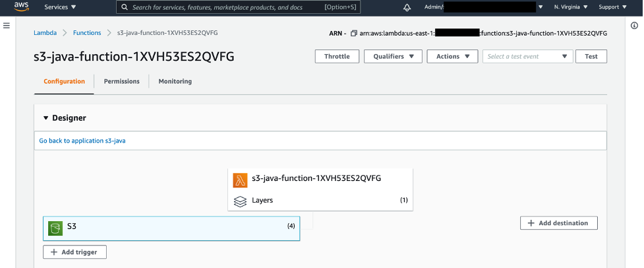The height and width of the screenshot is (268, 644).
Task: Select the Configuration tab
Action: 64,81
